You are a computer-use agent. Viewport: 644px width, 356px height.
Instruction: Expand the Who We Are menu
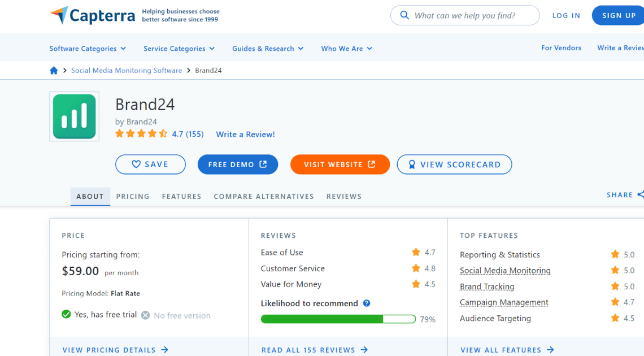(346, 49)
